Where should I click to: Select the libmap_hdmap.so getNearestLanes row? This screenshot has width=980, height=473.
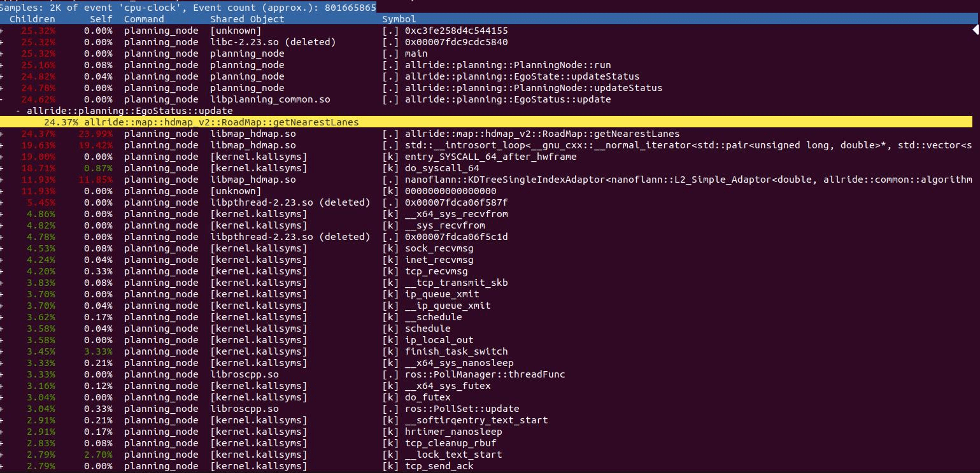(x=486, y=134)
